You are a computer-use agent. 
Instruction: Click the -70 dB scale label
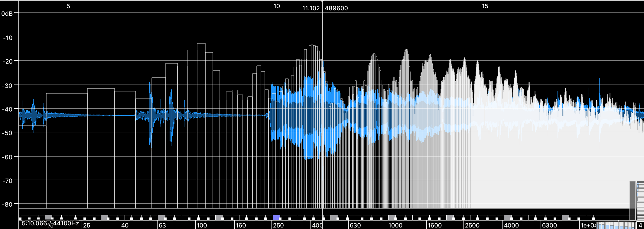pos(8,181)
